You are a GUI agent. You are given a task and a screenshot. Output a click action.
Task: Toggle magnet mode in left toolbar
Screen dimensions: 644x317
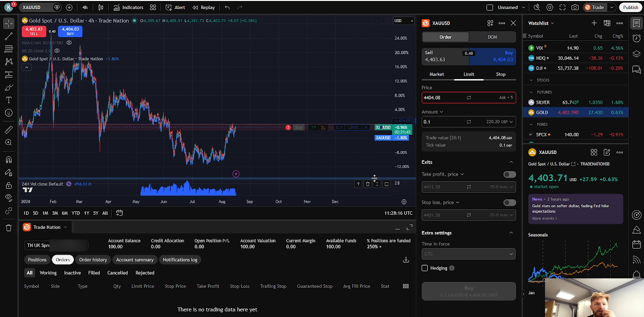9,160
